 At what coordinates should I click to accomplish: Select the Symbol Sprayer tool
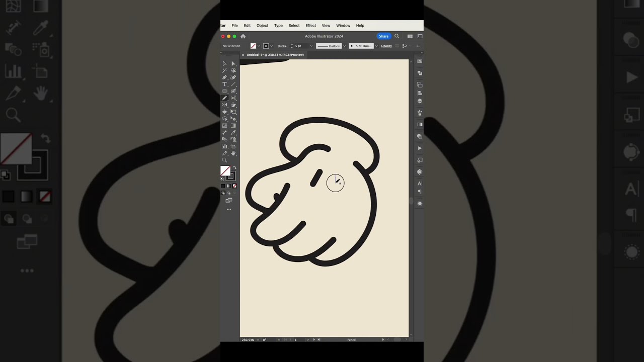[233, 139]
